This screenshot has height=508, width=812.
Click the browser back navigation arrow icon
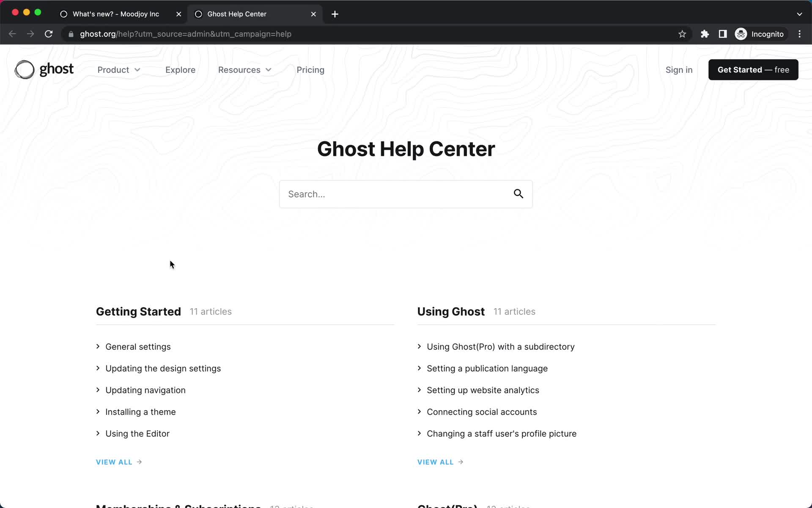click(12, 33)
